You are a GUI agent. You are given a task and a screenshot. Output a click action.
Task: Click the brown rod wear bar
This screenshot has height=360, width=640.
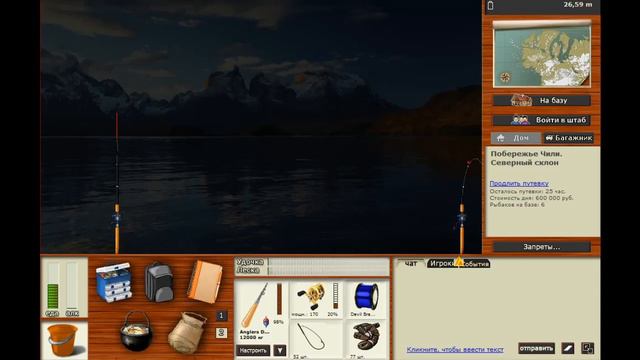(x=279, y=299)
